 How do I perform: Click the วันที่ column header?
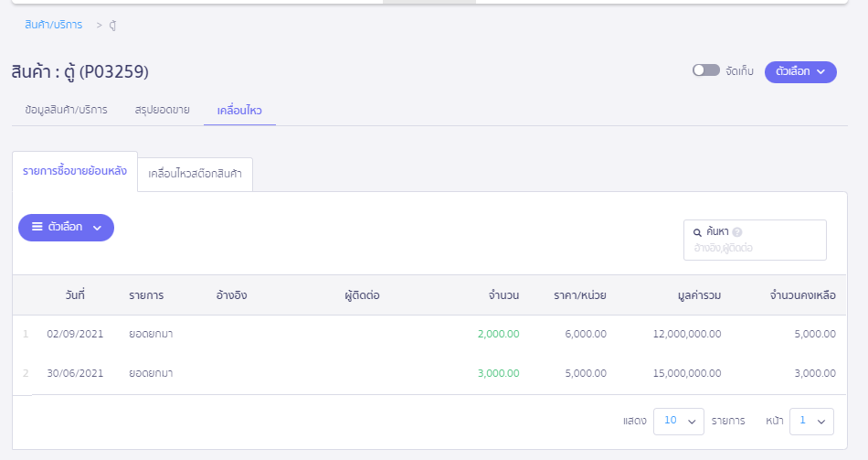75,295
